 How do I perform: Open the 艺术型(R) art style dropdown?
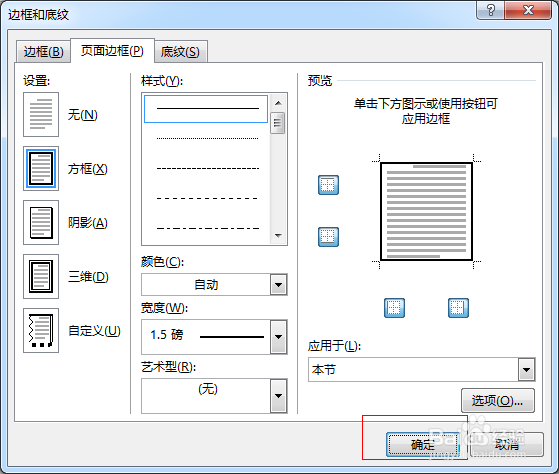[278, 396]
